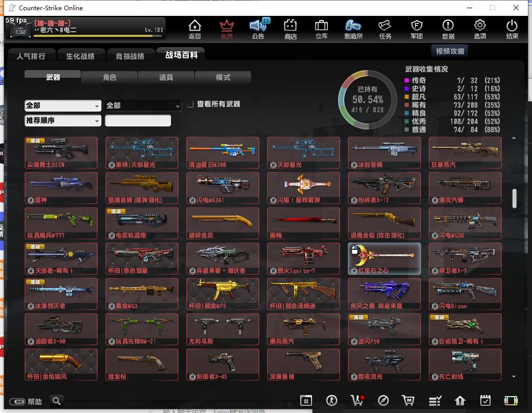Toggle the keyboard switch beside 帮助
This screenshot has height=413, width=532.
tap(17, 402)
